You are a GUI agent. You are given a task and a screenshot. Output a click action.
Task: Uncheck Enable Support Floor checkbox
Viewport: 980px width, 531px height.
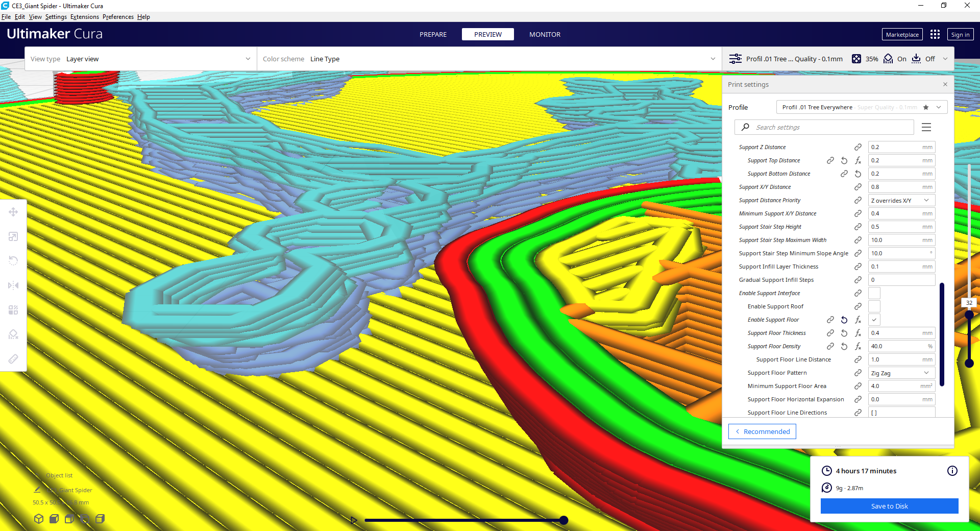(874, 320)
